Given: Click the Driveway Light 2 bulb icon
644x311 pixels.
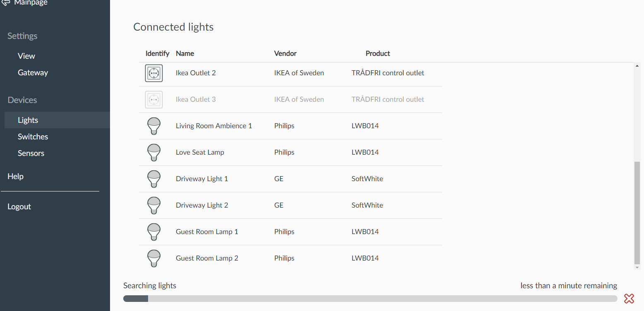Looking at the screenshot, I should point(154,206).
